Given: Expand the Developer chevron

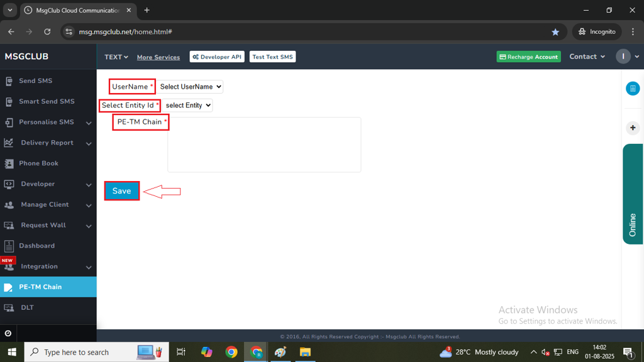Looking at the screenshot, I should (89, 185).
